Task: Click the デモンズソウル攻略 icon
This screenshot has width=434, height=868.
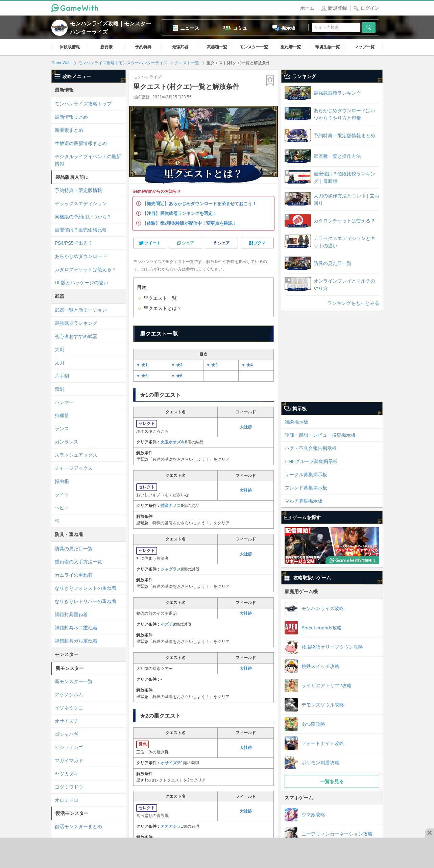Action: 291,705
